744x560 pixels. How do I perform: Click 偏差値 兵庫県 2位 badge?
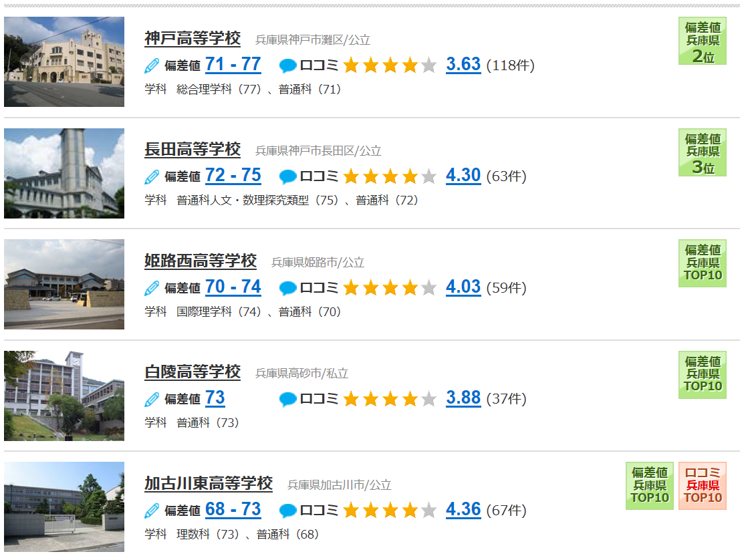[x=703, y=41]
